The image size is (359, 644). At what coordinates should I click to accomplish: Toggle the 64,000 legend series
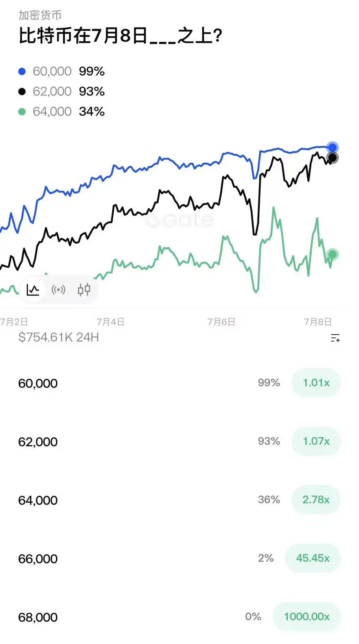[62, 111]
